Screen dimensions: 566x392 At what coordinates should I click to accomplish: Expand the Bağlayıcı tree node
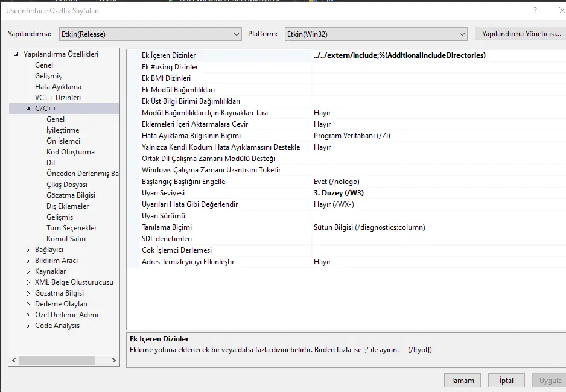pos(28,250)
